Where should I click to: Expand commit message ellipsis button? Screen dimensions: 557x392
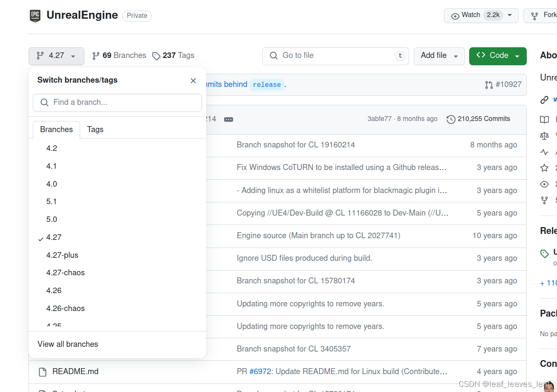click(228, 119)
